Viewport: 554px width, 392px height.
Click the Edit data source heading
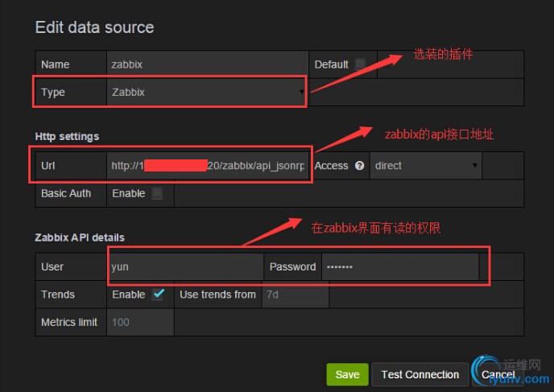coord(94,27)
